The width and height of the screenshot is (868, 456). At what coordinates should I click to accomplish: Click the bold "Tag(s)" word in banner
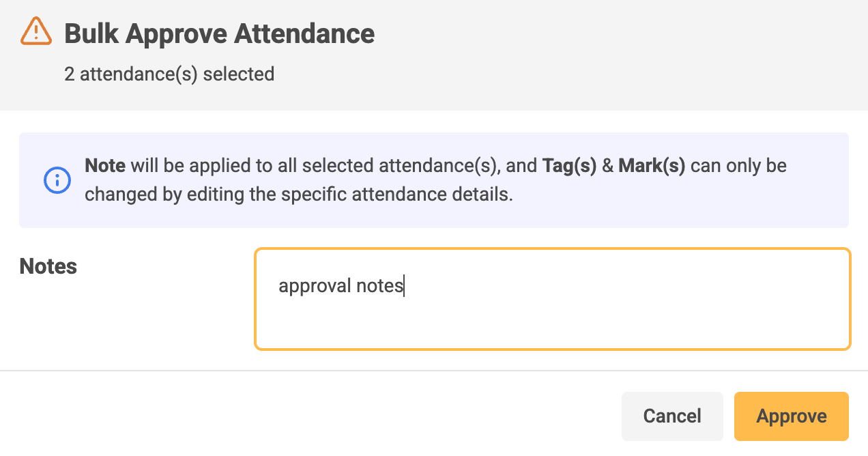point(570,166)
